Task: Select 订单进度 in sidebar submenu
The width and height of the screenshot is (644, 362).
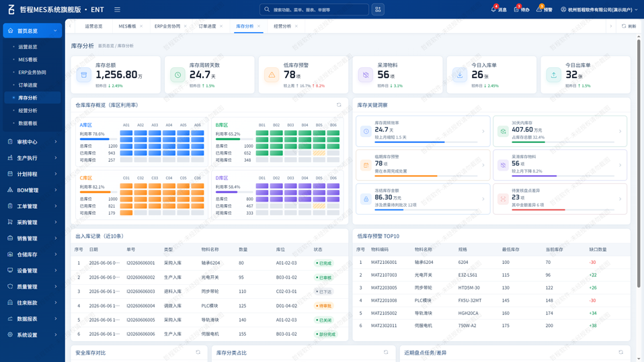Action: click(x=28, y=85)
